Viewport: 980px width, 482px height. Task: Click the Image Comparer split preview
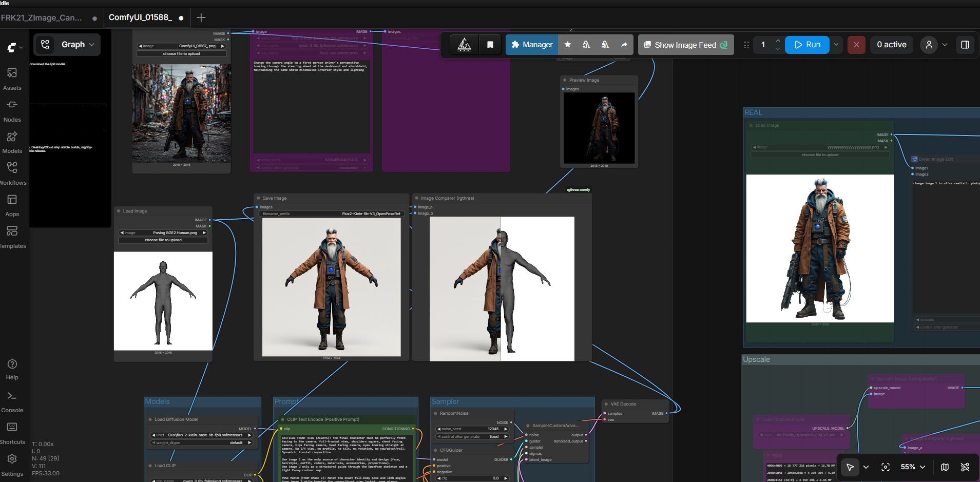[502, 289]
